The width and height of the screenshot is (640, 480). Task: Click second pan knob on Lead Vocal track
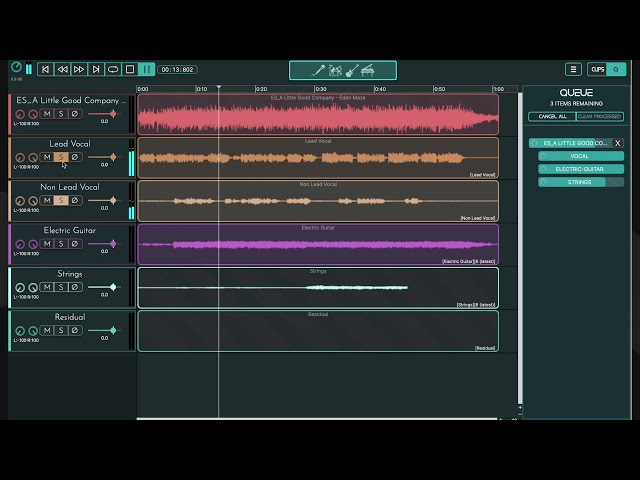pos(33,158)
